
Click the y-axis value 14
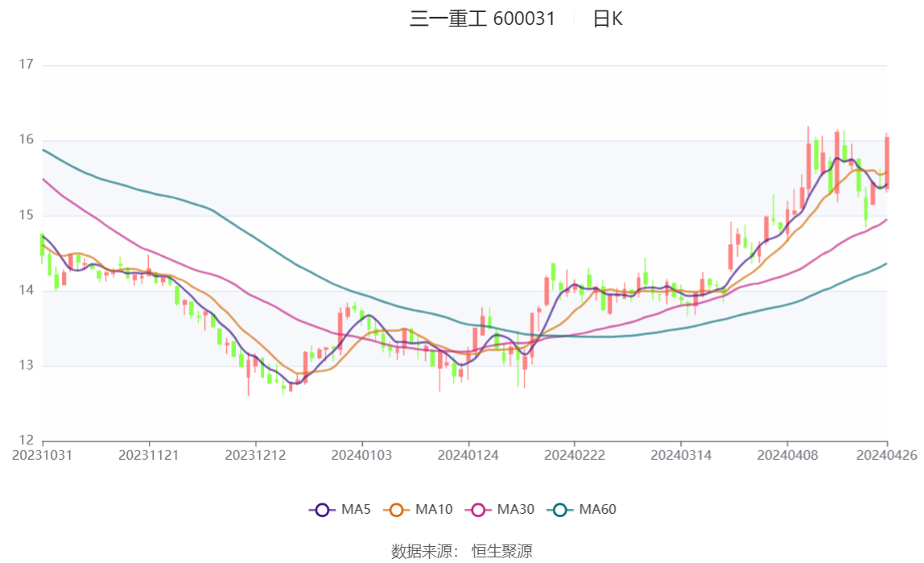click(x=26, y=290)
